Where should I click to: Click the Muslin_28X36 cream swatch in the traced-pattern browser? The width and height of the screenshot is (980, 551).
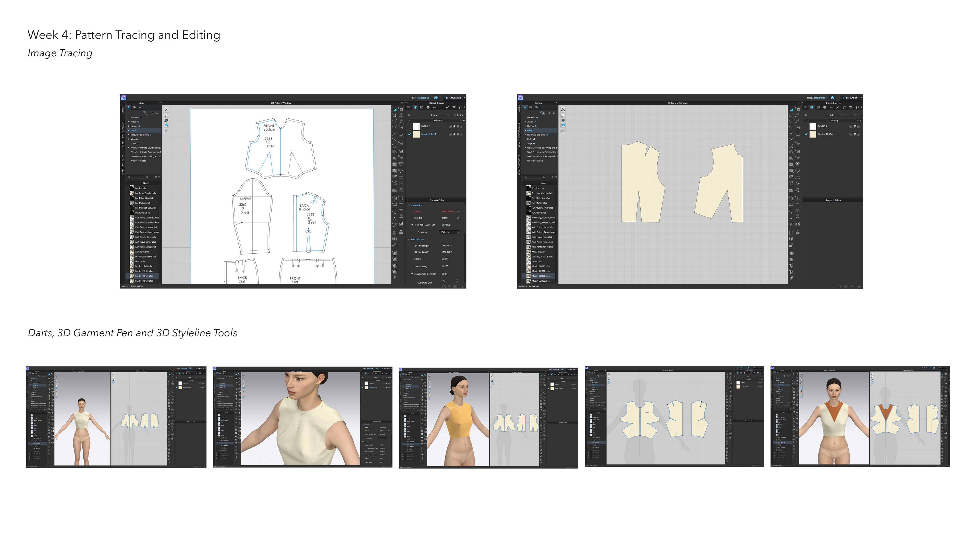coord(416,134)
